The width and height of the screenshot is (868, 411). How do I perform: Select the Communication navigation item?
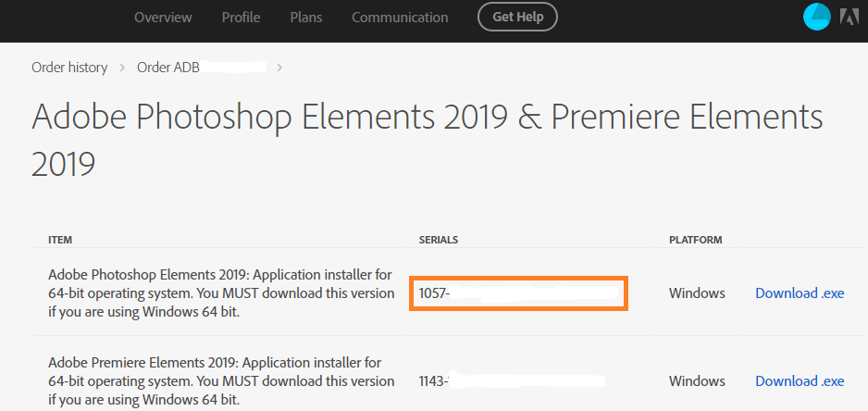pos(400,18)
